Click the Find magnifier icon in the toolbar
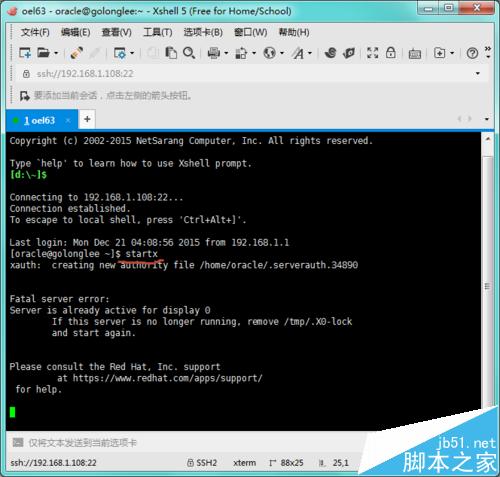500x477 pixels. click(189, 53)
